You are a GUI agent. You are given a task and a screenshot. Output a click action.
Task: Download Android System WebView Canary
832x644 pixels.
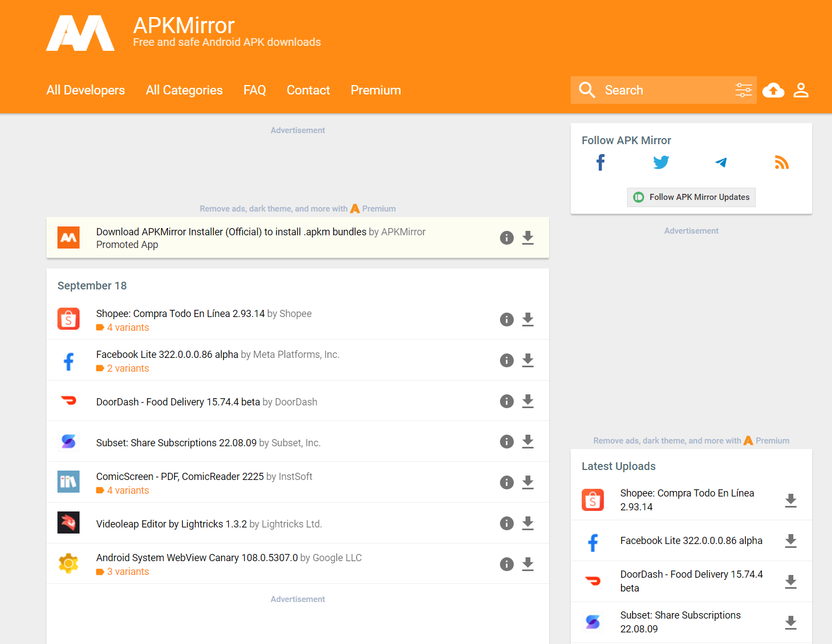tap(528, 564)
